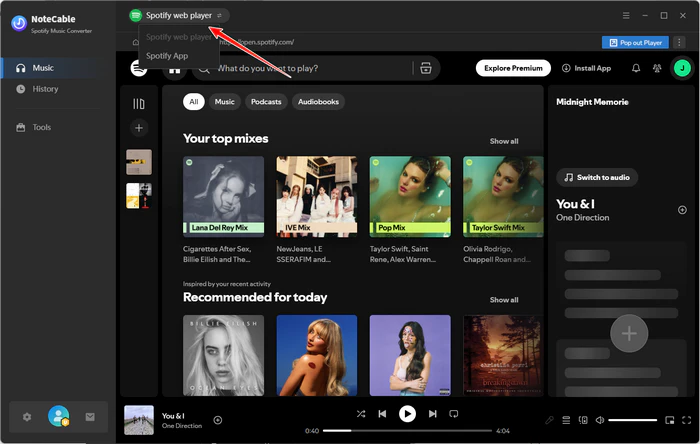Expand Your Library icon
This screenshot has width=700, height=444.
139,104
